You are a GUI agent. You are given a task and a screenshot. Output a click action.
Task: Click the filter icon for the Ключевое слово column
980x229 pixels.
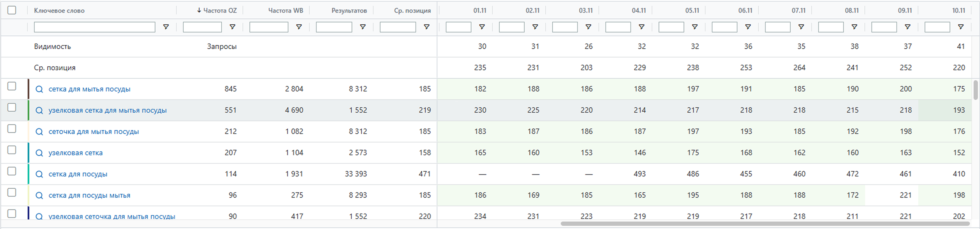[166, 27]
